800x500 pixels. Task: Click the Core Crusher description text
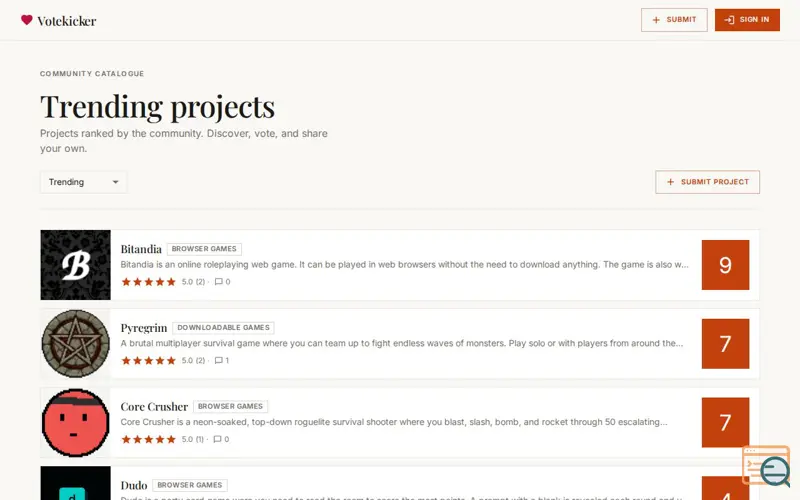click(394, 422)
